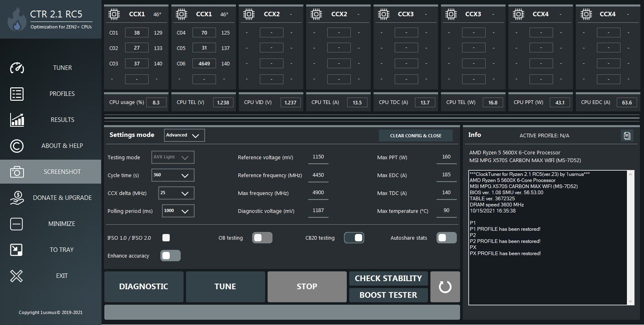Click the Info log scrollbar down arrow
Image resolution: width=644 pixels, height=325 pixels.
click(x=630, y=301)
